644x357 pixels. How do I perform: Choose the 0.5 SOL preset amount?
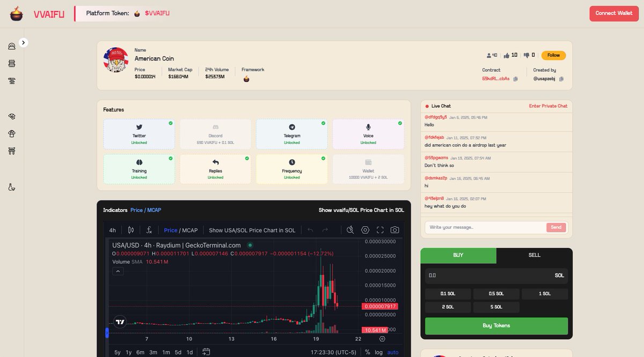click(496, 294)
